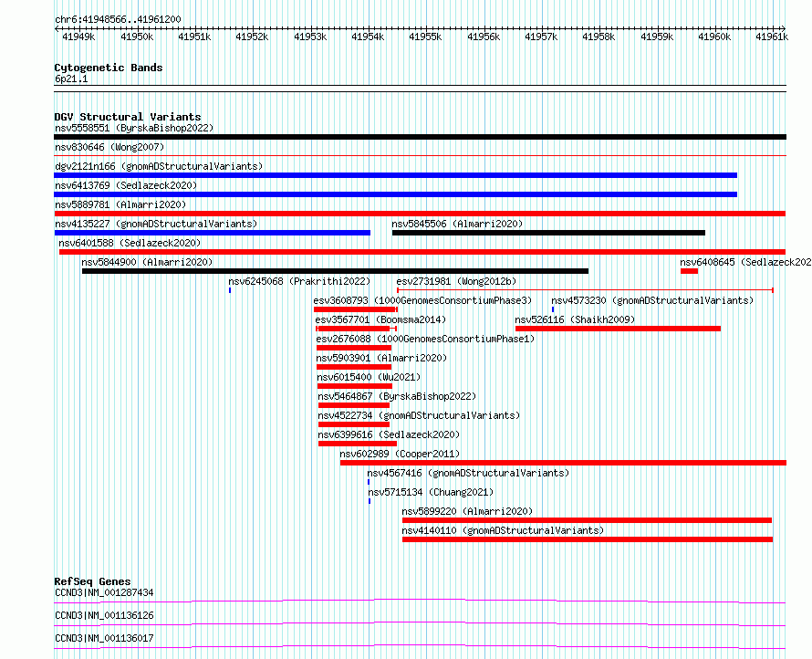812x659 pixels.
Task: Open nsv5899220 (Almarri2020) label
Action: pyautogui.click(x=467, y=511)
